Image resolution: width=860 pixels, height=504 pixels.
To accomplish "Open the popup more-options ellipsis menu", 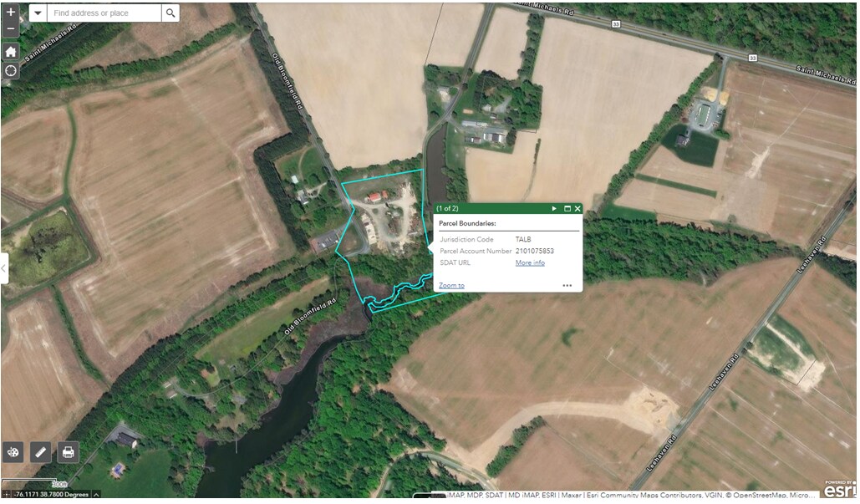I will click(x=567, y=285).
